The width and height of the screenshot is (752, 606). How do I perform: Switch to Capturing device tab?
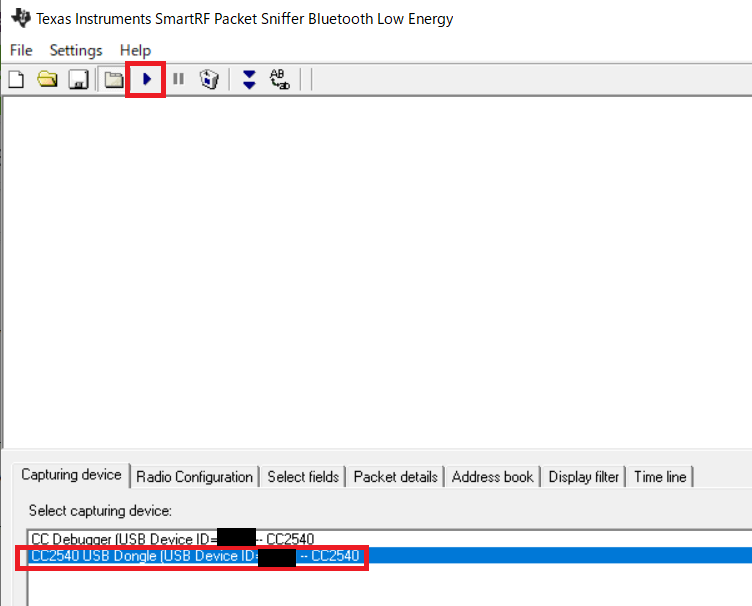pos(71,475)
